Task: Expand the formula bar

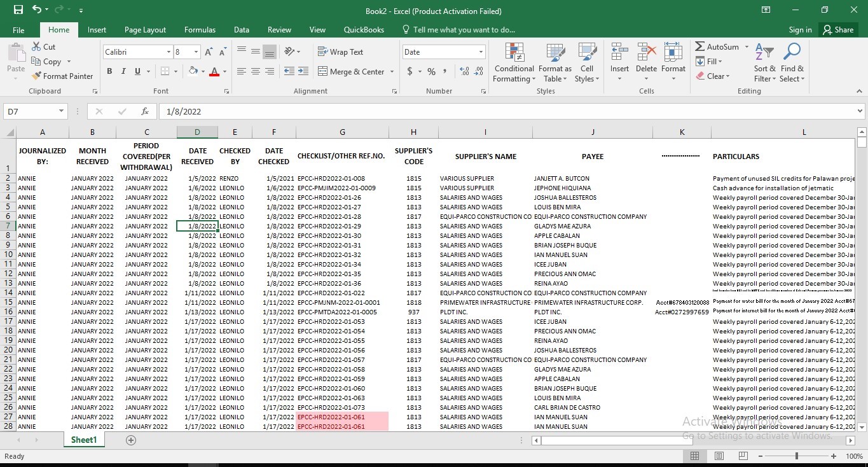Action: click(860, 111)
